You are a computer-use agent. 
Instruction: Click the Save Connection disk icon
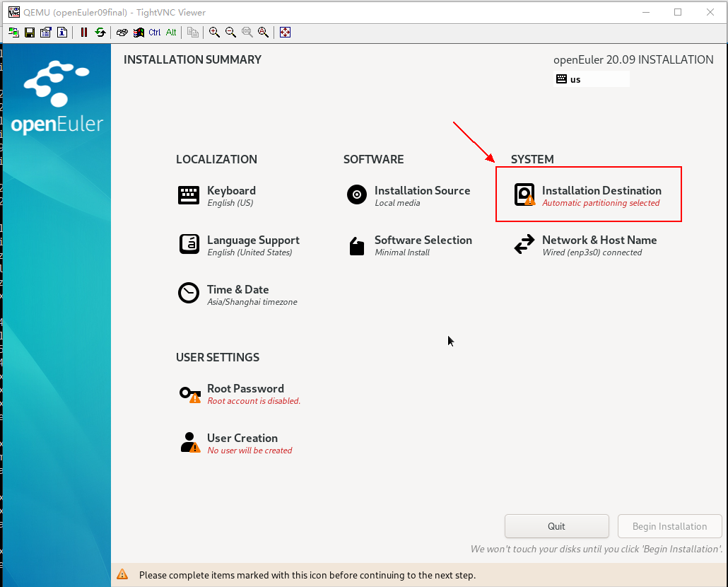tap(30, 33)
